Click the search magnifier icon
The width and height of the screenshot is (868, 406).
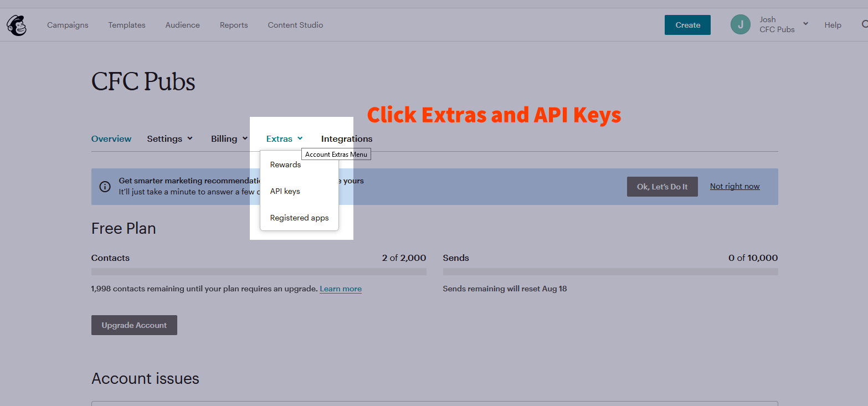[865, 24]
